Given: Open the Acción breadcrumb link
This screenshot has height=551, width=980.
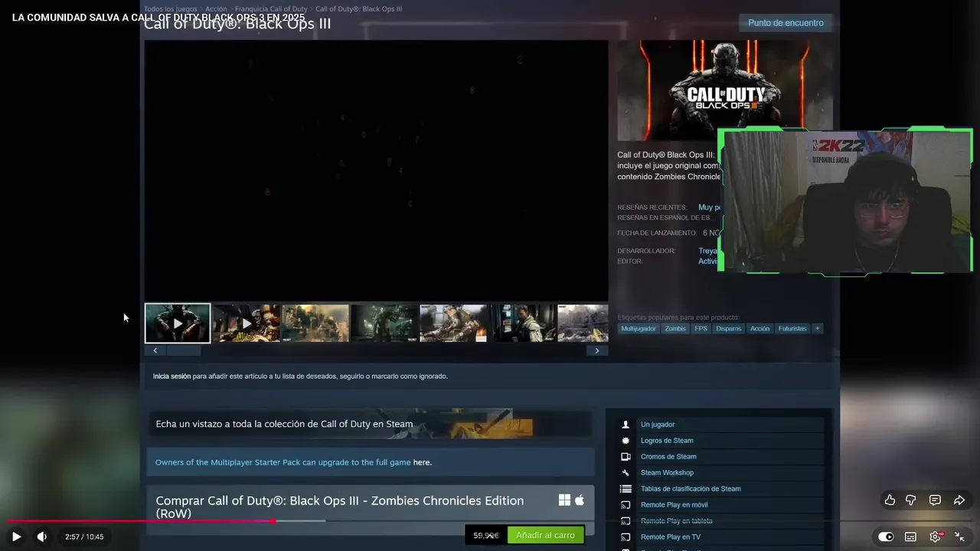Looking at the screenshot, I should (216, 9).
